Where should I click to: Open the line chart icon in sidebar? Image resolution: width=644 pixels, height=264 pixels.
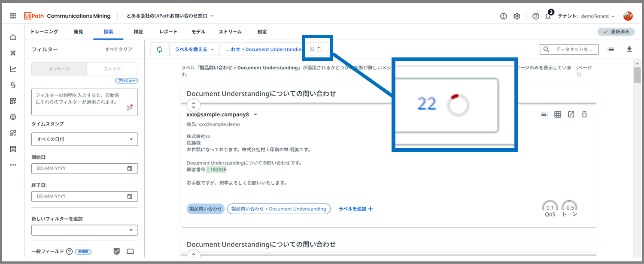13,69
